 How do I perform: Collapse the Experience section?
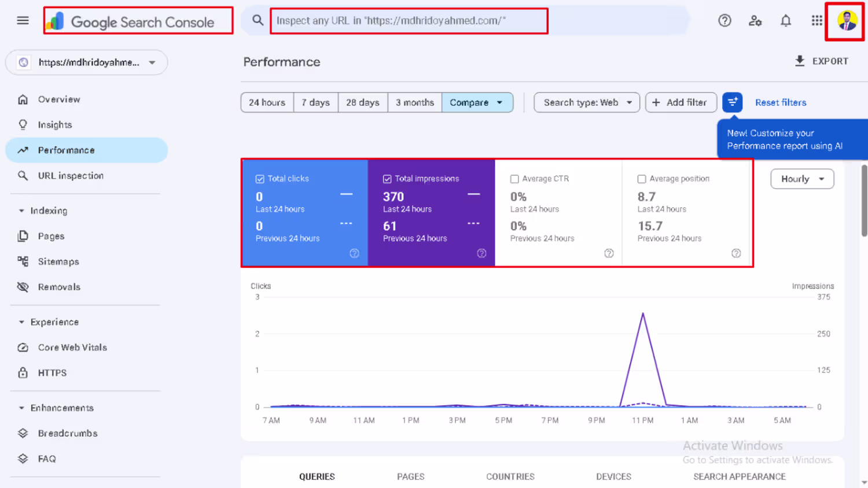click(x=49, y=322)
